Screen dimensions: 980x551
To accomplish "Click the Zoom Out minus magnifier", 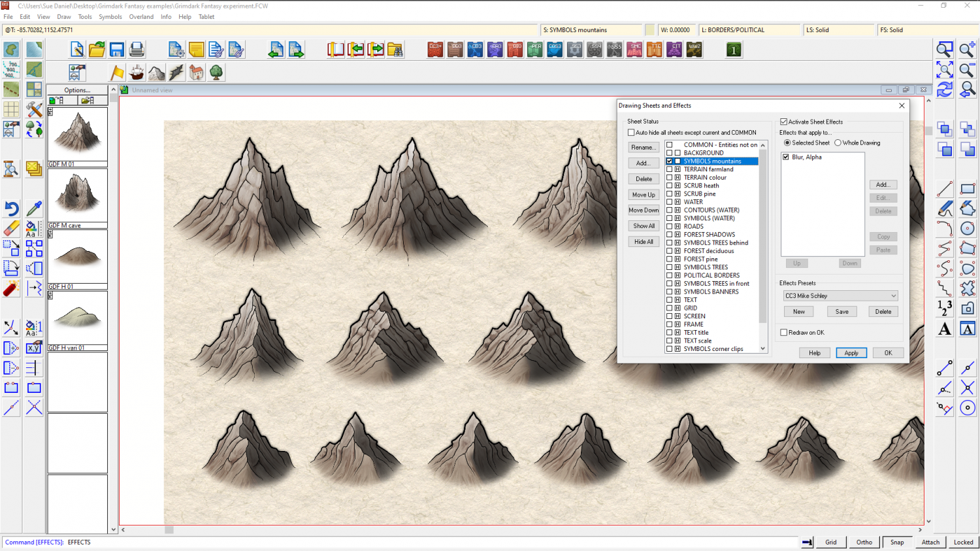I will [968, 70].
